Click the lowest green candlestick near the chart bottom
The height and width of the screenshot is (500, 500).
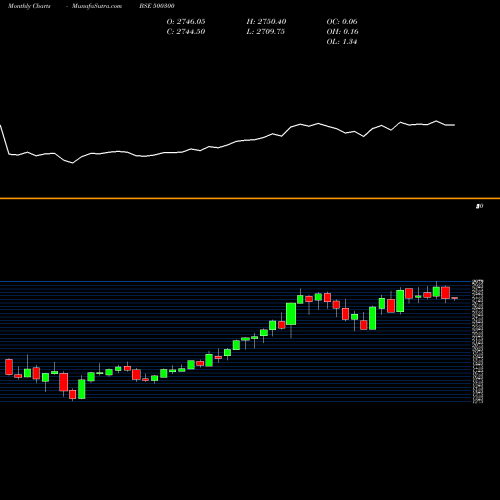(x=82, y=389)
